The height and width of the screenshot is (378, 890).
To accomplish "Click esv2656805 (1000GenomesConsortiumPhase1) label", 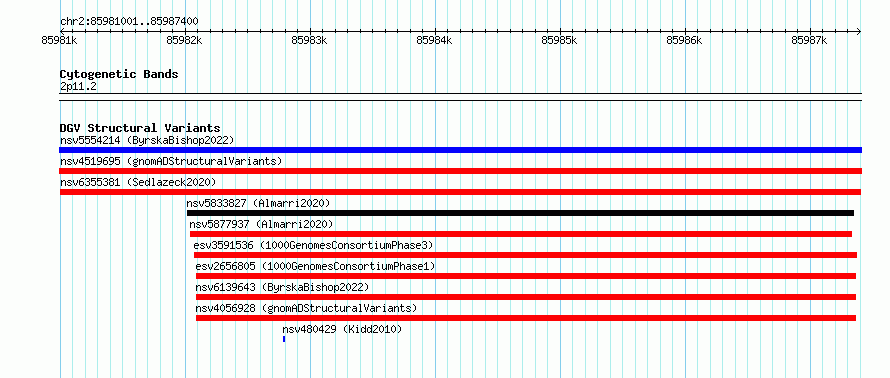I will click(316, 266).
